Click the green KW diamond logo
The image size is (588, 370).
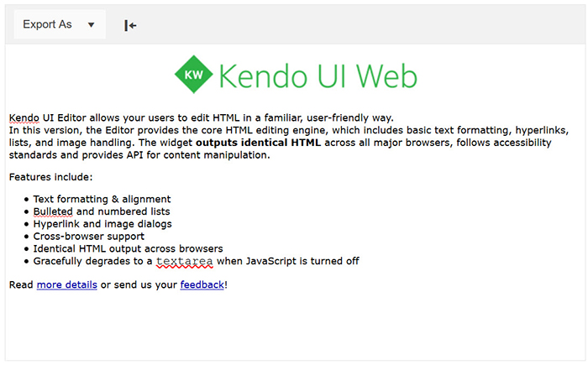[193, 77]
